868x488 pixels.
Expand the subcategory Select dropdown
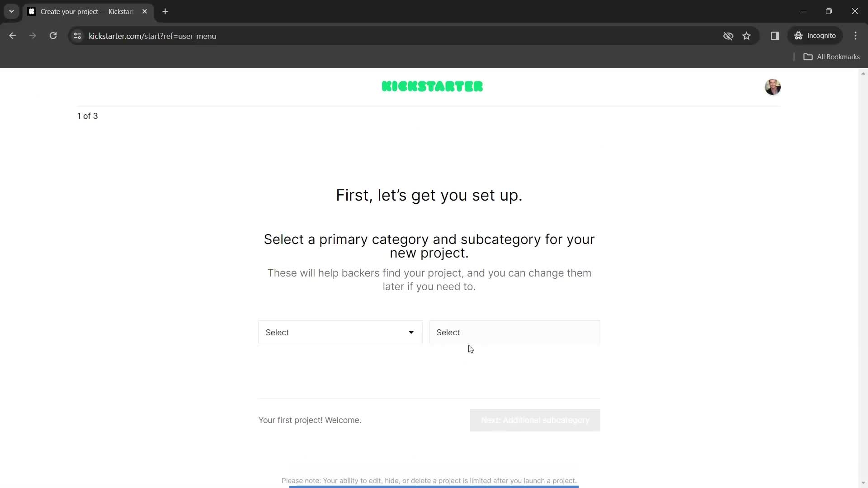pyautogui.click(x=516, y=333)
